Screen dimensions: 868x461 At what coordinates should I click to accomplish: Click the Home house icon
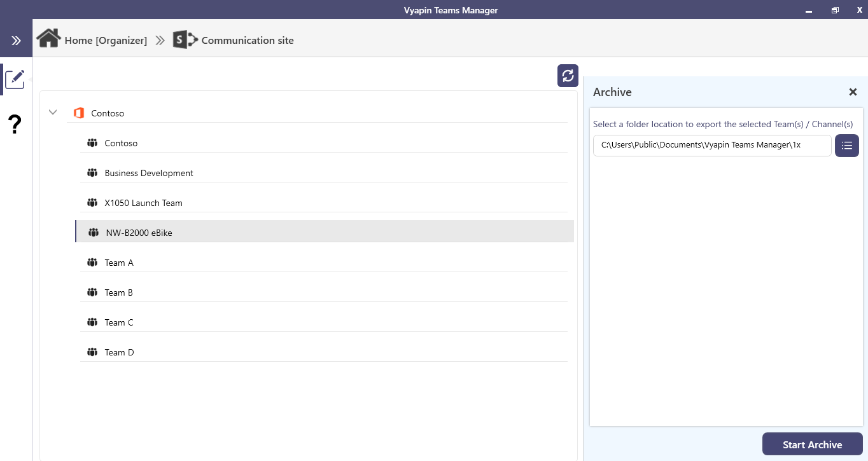tap(48, 38)
